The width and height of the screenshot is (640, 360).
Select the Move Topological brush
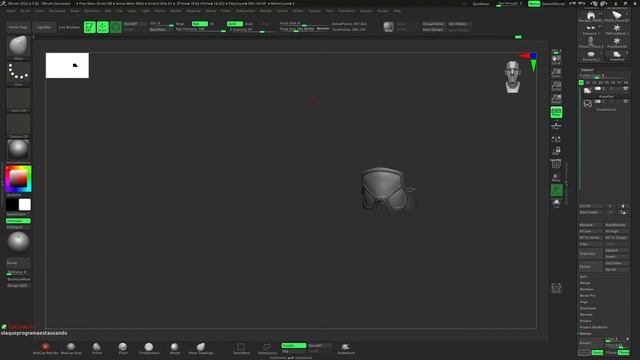pyautogui.click(x=201, y=348)
